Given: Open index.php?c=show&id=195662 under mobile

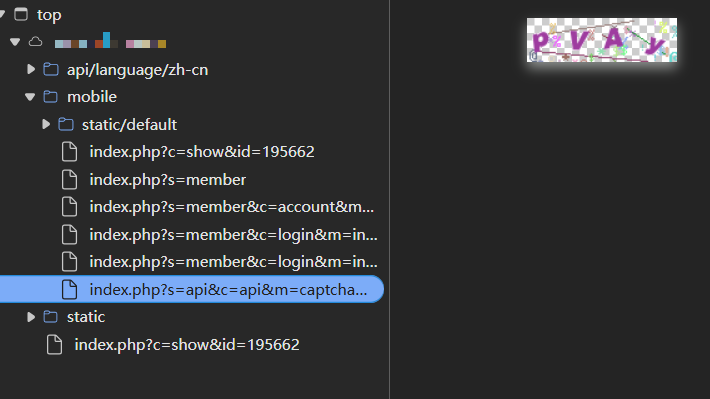Looking at the screenshot, I should [201, 152].
